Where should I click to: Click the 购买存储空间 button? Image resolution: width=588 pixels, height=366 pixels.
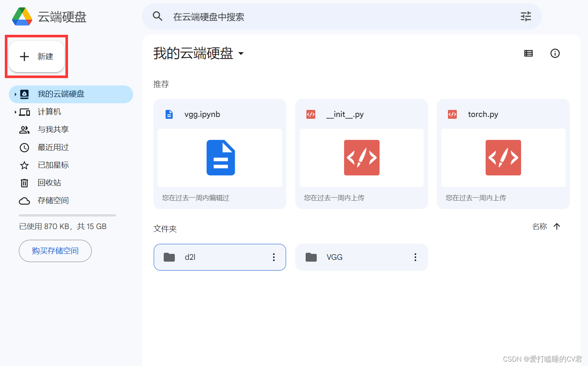[x=55, y=251]
